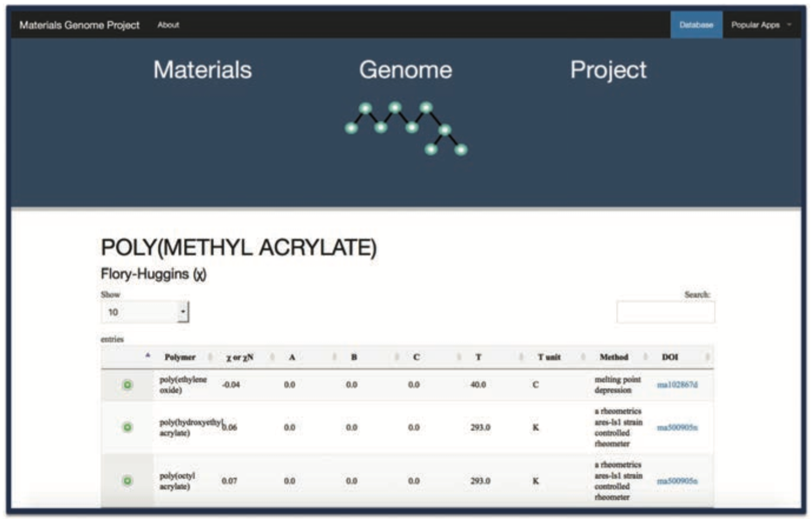Sort table by χ or χN column
This screenshot has height=519, width=812.
[240, 357]
